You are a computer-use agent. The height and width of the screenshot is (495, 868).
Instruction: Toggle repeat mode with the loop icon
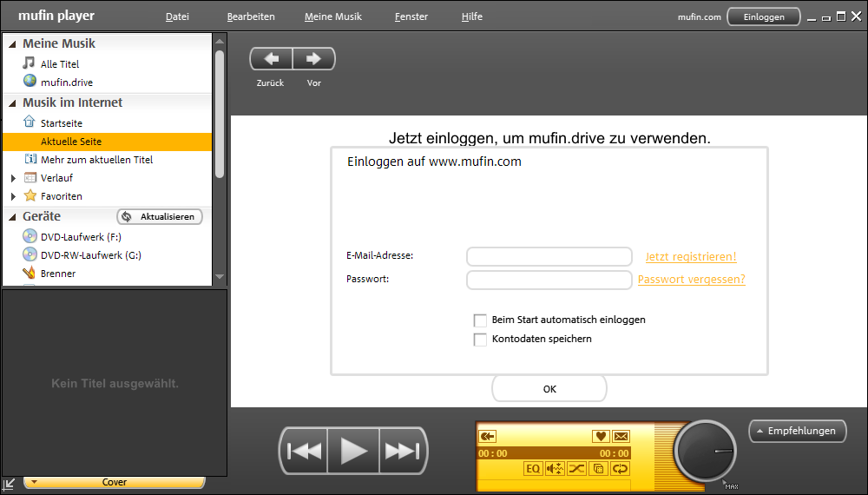tap(620, 469)
